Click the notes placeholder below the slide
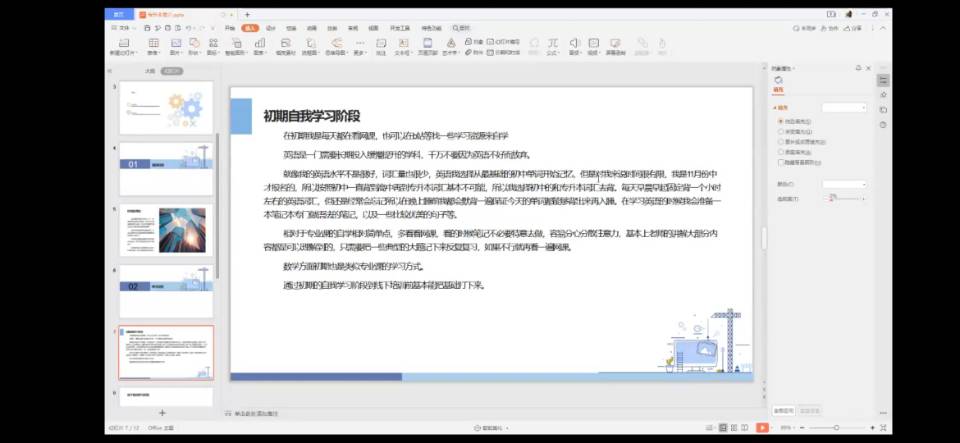This screenshot has height=443, width=960. pyautogui.click(x=255, y=413)
